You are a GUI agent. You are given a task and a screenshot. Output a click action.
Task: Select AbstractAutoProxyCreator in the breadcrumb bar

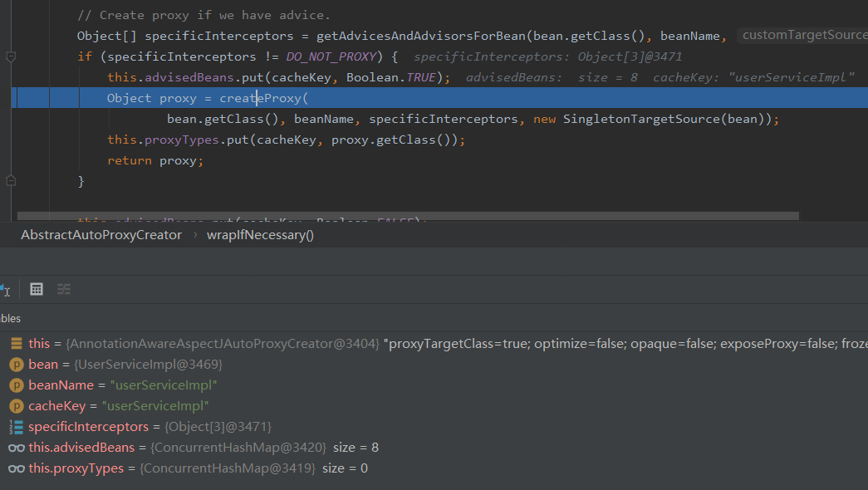(101, 235)
